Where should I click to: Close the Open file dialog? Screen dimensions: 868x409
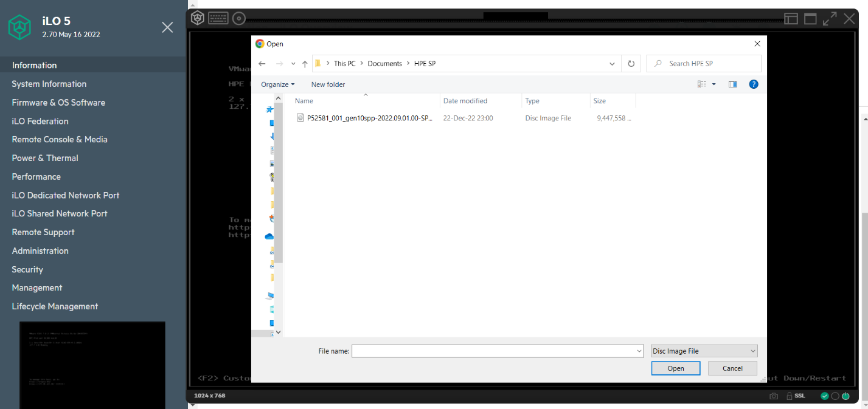[757, 44]
